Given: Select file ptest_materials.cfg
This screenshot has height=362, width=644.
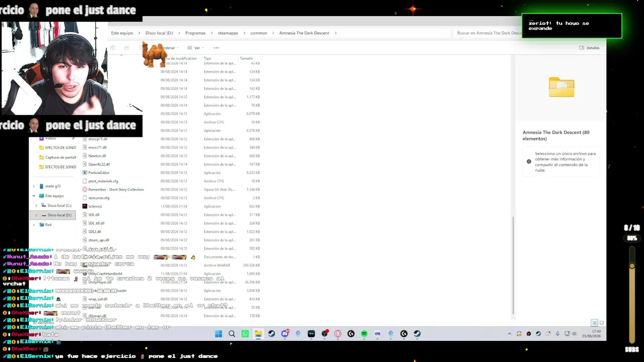Looking at the screenshot, I should pos(103,181).
